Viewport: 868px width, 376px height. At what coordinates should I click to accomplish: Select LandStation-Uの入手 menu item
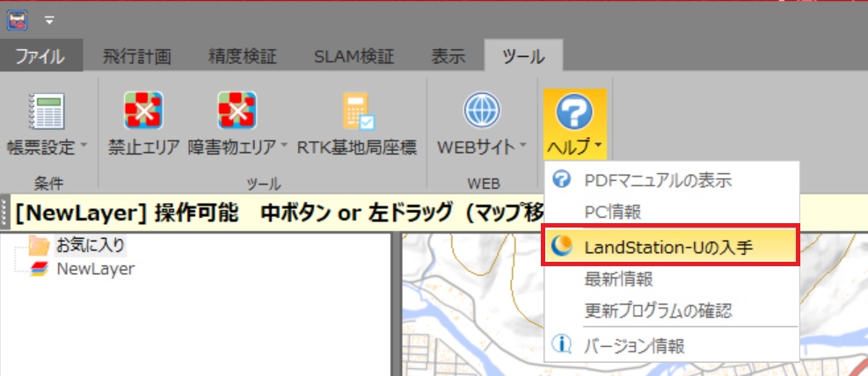pos(668,248)
